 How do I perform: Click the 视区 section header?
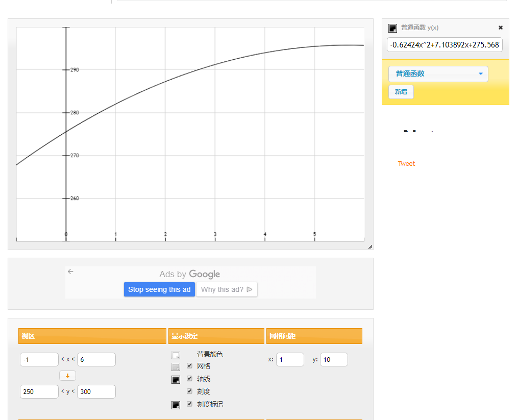click(x=92, y=336)
